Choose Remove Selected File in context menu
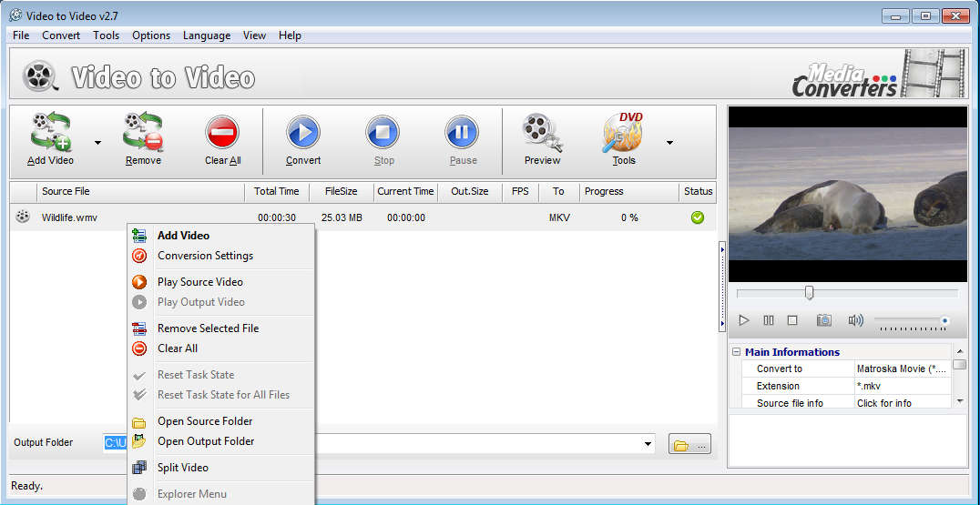Viewport: 980px width, 505px height. (221, 328)
